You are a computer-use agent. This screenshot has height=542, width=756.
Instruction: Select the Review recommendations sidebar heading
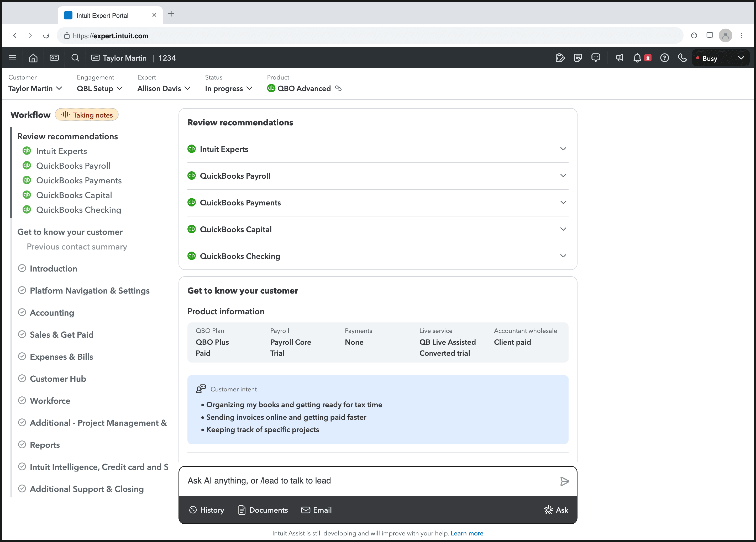[68, 136]
